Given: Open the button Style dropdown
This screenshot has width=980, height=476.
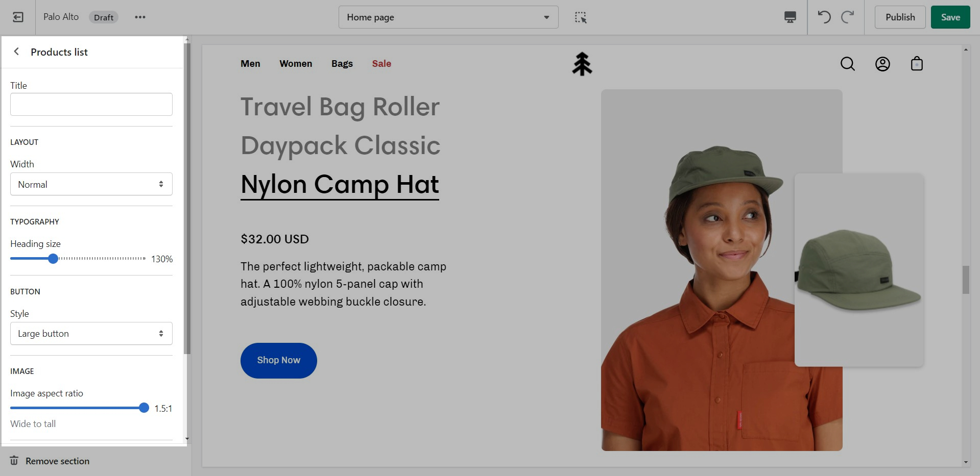Looking at the screenshot, I should point(91,334).
